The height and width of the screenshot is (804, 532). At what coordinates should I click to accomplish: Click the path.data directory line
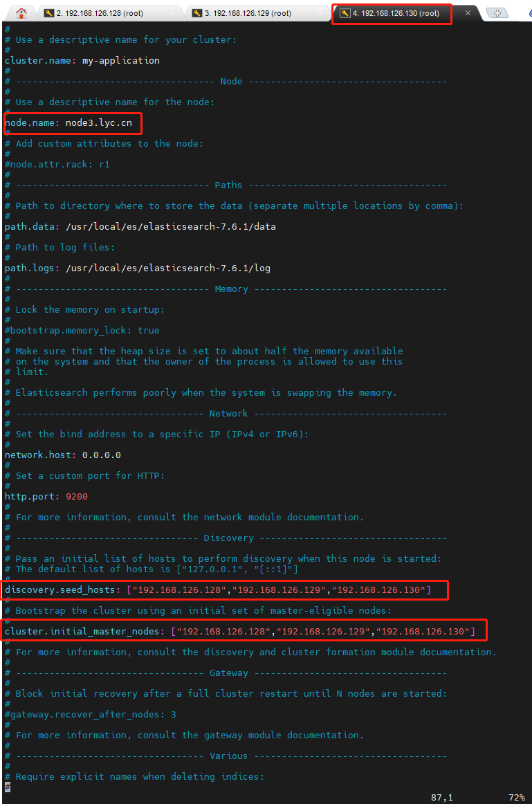(x=140, y=227)
